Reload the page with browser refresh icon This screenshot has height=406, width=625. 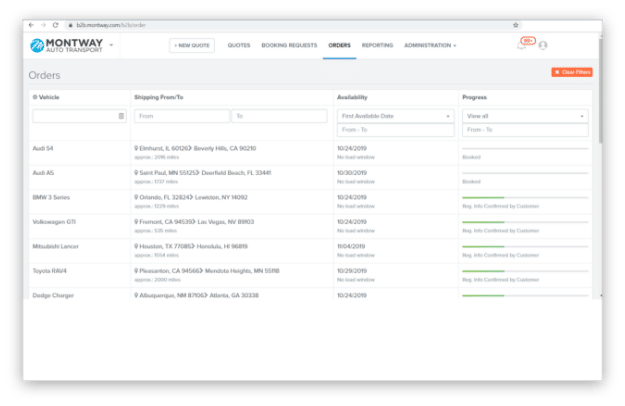57,24
